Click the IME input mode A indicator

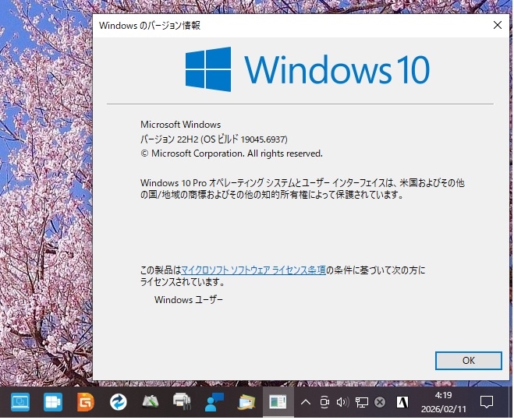(x=403, y=403)
